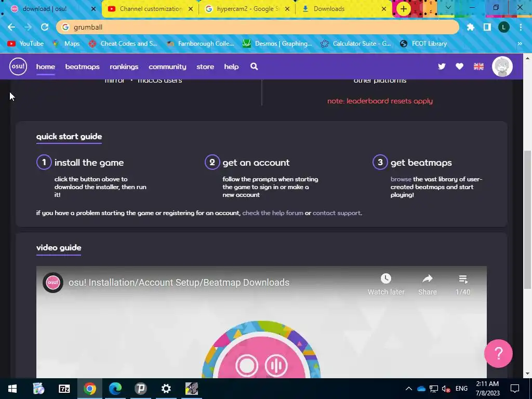This screenshot has height=399, width=532.
Task: Click the page vertical scrollbar thumb
Action: coord(528,220)
